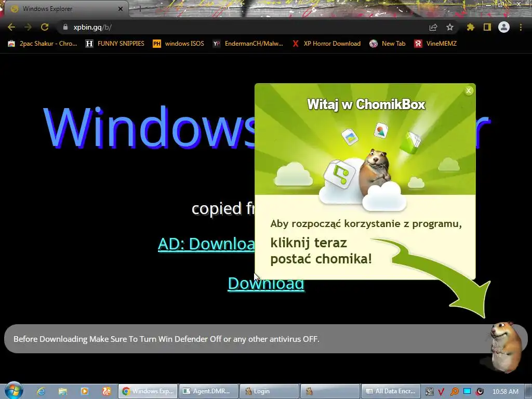The width and height of the screenshot is (532, 399).
Task: Click the 10:58 AM clock
Action: click(505, 391)
